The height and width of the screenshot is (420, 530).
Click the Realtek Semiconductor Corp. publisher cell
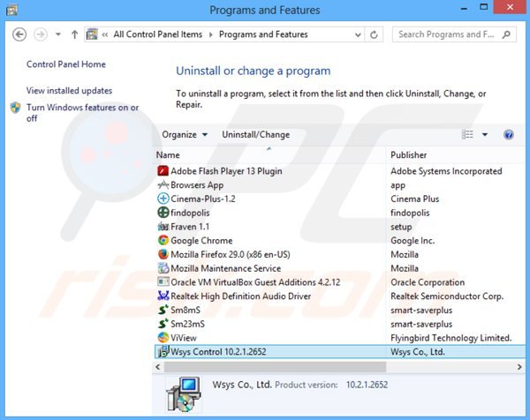click(447, 296)
